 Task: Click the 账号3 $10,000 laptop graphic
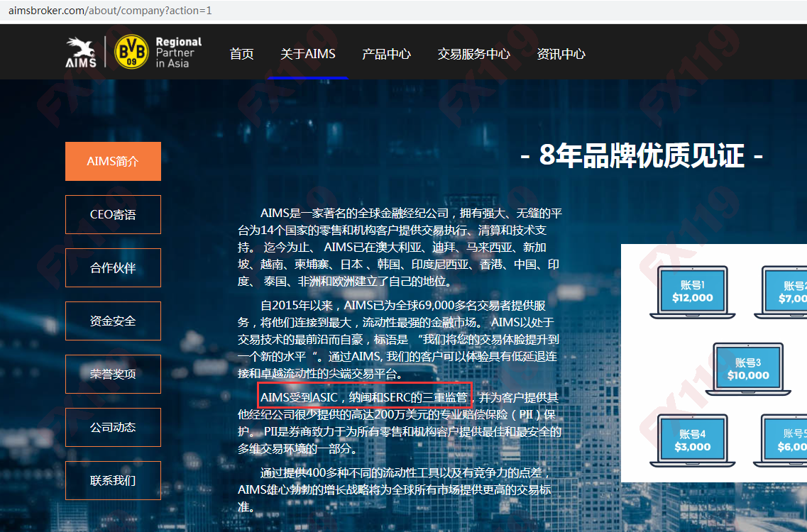[748, 370]
